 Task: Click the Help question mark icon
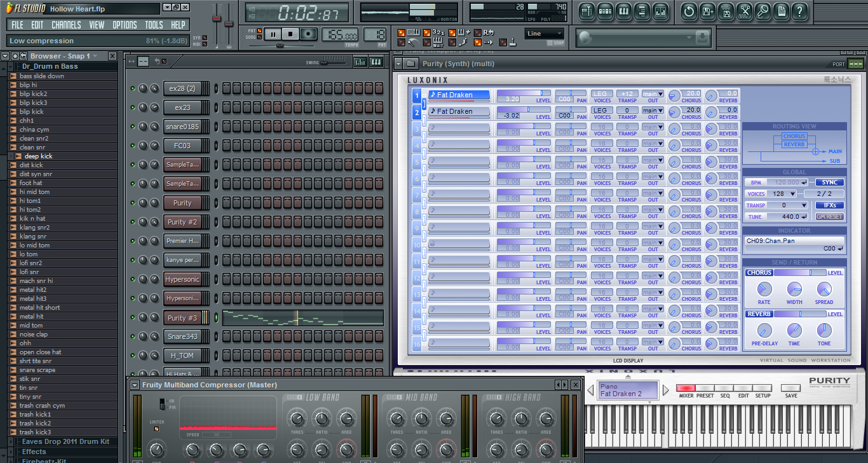click(x=800, y=11)
